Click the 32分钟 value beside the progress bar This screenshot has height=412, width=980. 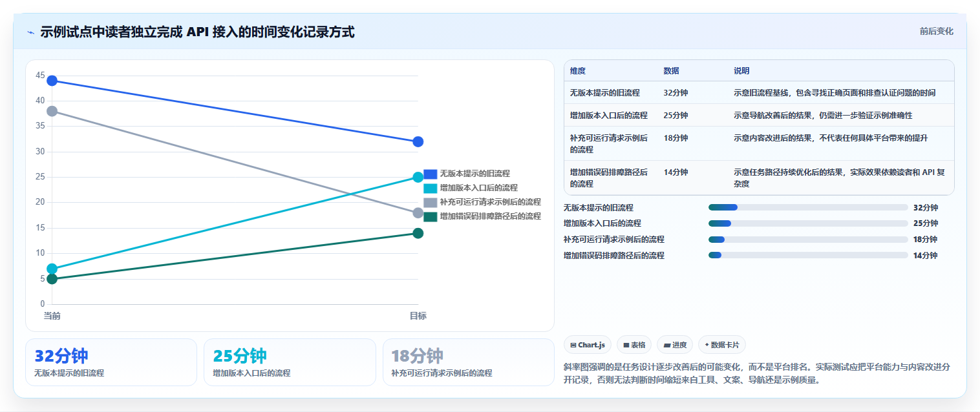click(x=926, y=207)
